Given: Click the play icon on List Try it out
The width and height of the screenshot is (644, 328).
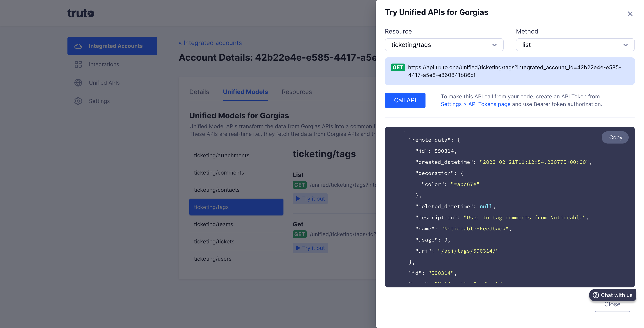Looking at the screenshot, I should point(298,198).
